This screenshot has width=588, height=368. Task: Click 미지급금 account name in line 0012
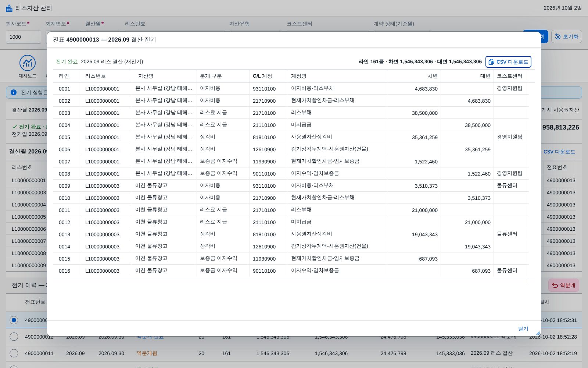301,222
